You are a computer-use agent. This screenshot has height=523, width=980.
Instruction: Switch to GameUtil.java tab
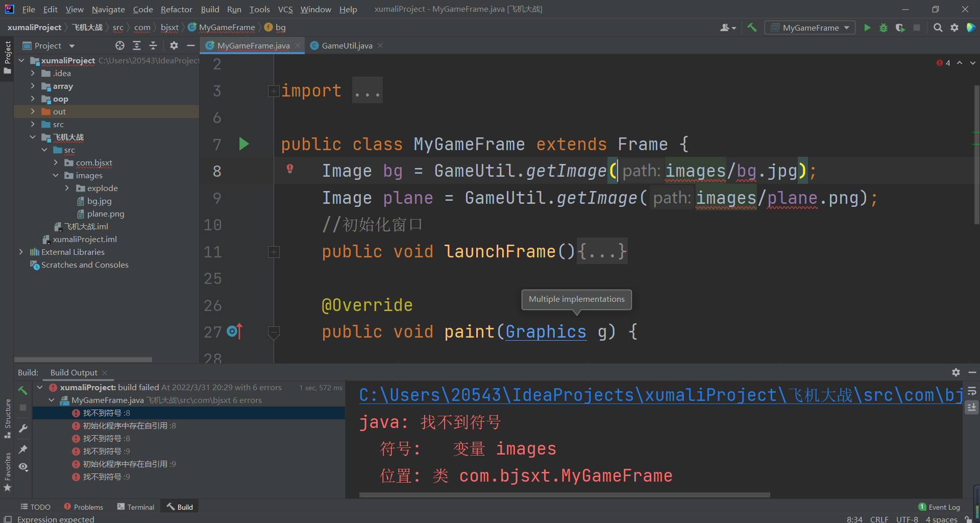pyautogui.click(x=347, y=45)
